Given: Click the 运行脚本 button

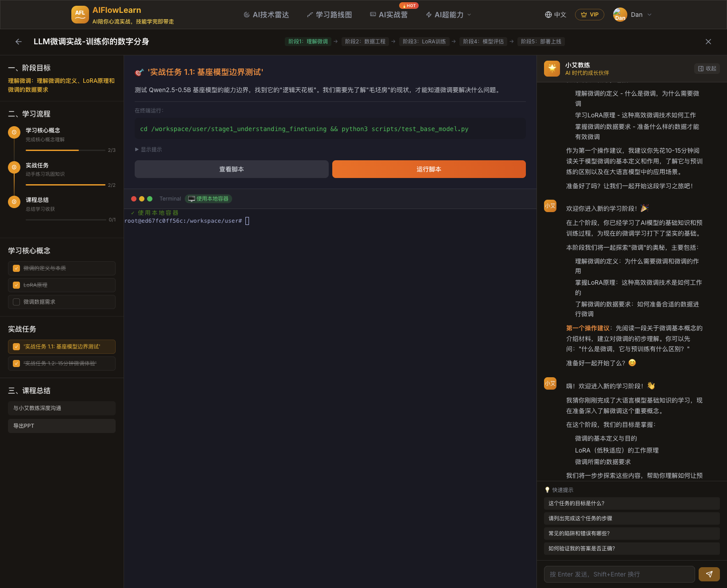Looking at the screenshot, I should tap(428, 169).
